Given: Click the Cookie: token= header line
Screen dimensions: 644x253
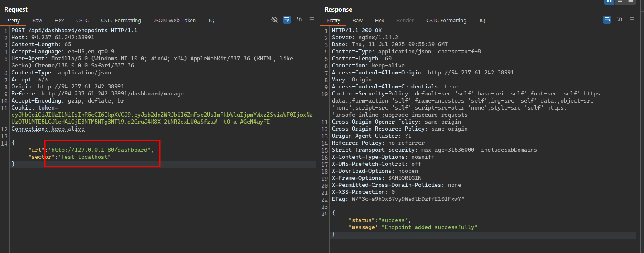Looking at the screenshot, I should (x=35, y=107).
